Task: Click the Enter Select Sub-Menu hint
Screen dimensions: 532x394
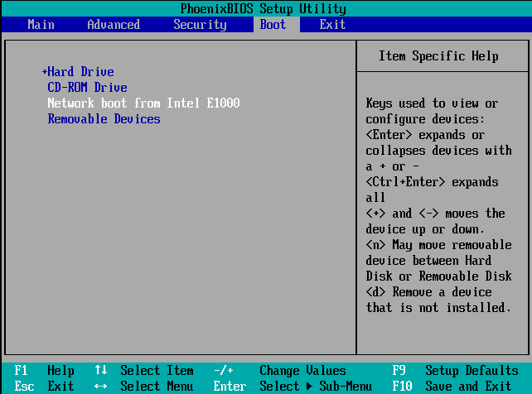Action: click(293, 387)
